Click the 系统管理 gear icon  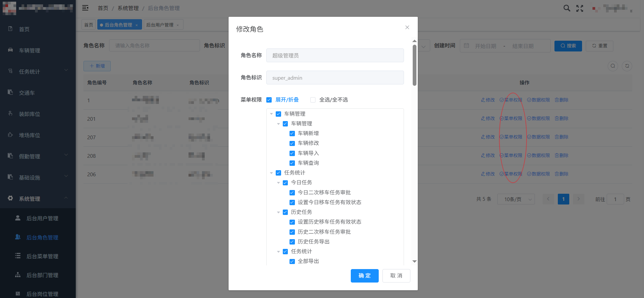click(10, 198)
